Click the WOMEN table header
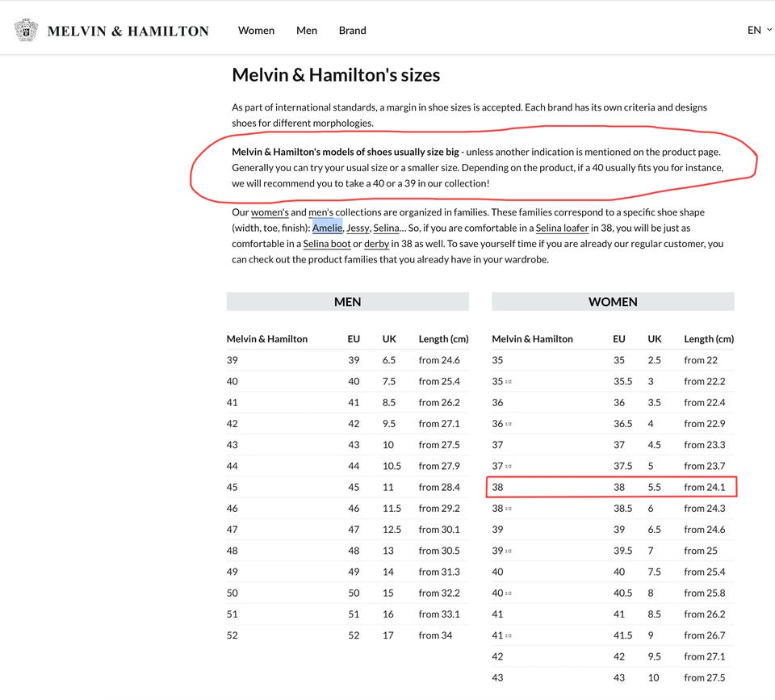 [x=613, y=301]
